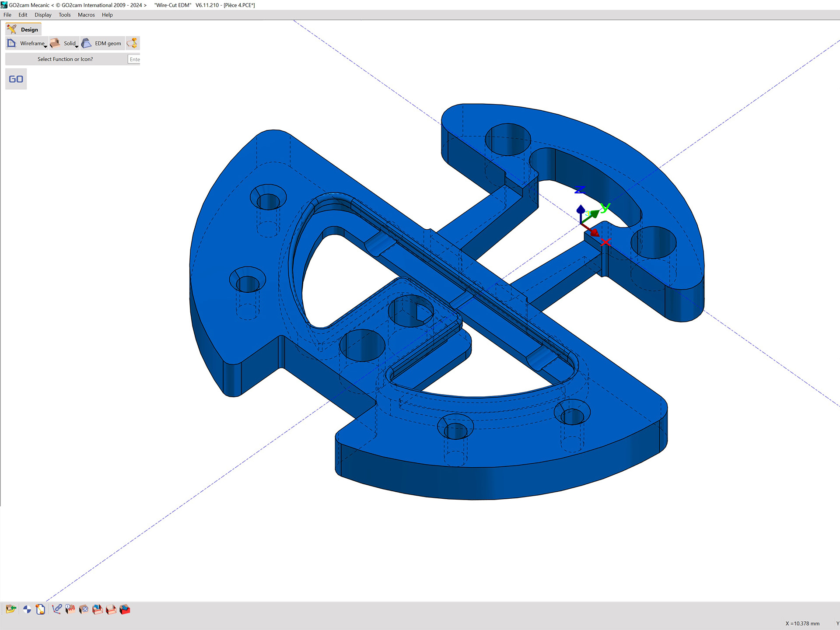840x630 pixels.
Task: Click the solid box blue up-arrow icon
Action: 97,609
